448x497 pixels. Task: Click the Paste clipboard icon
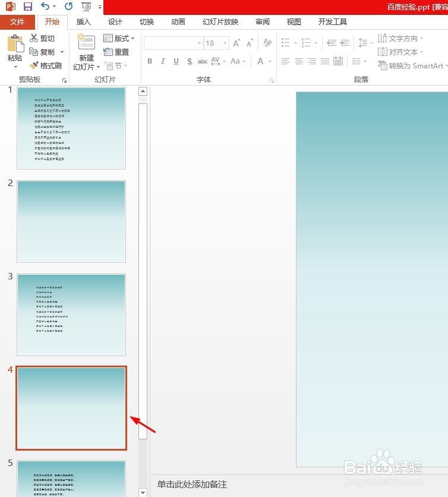(x=15, y=44)
